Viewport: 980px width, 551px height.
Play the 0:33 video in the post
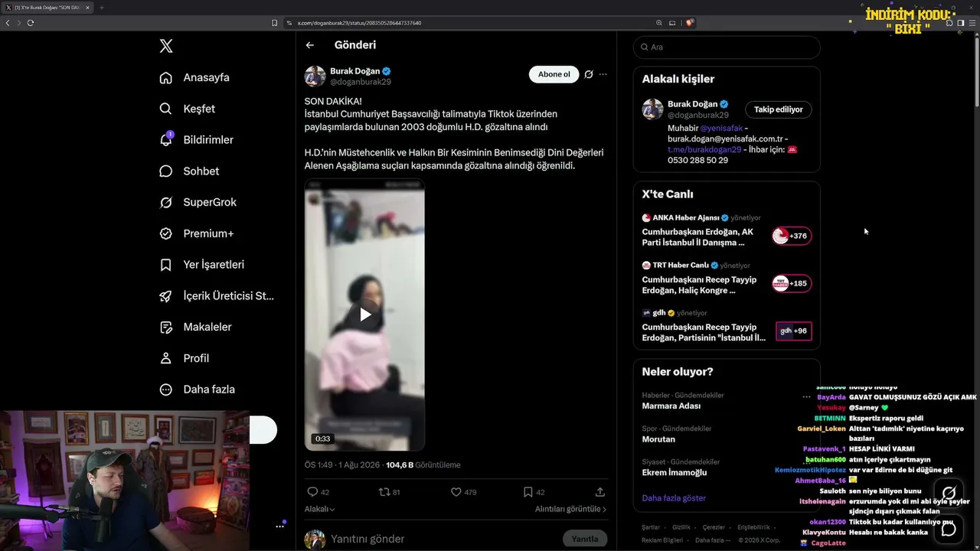(x=365, y=315)
